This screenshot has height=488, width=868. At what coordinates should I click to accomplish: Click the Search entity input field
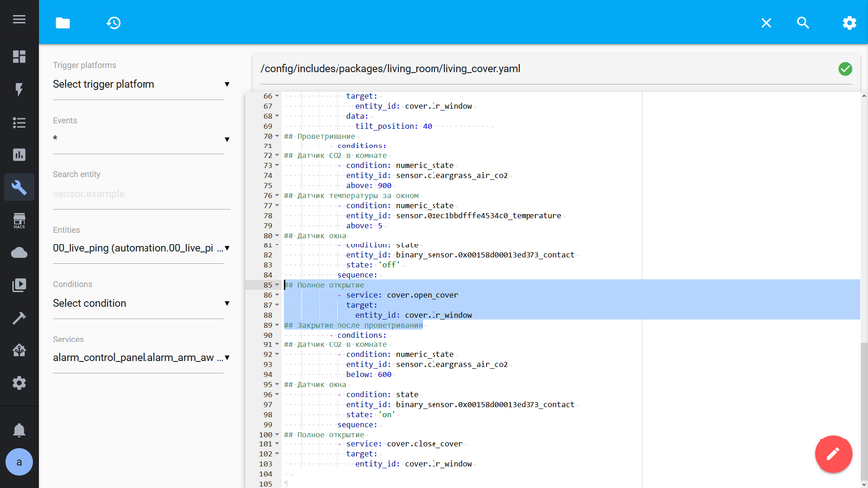[141, 194]
